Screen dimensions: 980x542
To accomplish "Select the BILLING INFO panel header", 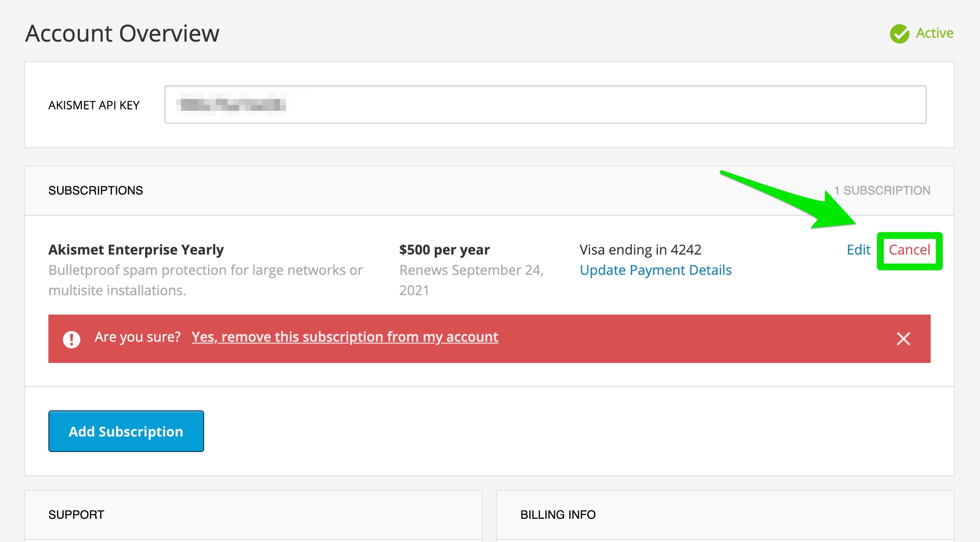I will (558, 514).
